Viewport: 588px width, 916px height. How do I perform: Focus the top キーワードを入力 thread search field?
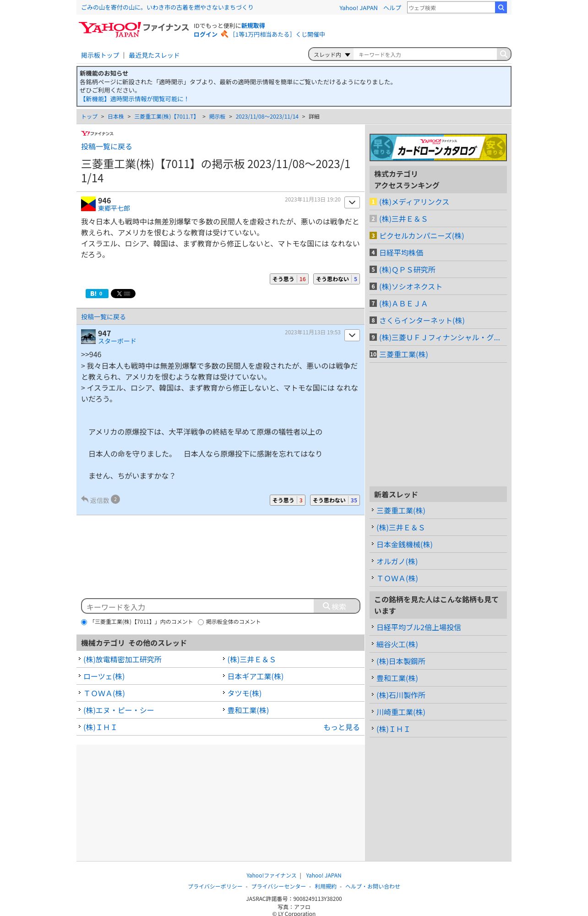point(426,55)
